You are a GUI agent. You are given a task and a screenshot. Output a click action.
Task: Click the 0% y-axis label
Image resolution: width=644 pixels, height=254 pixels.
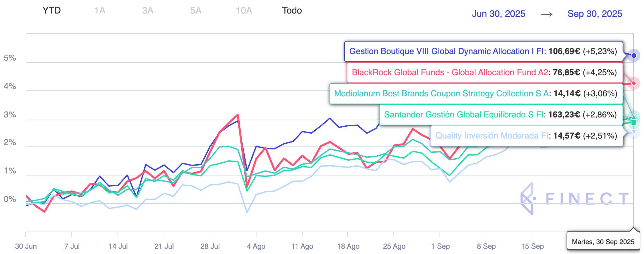click(10, 199)
